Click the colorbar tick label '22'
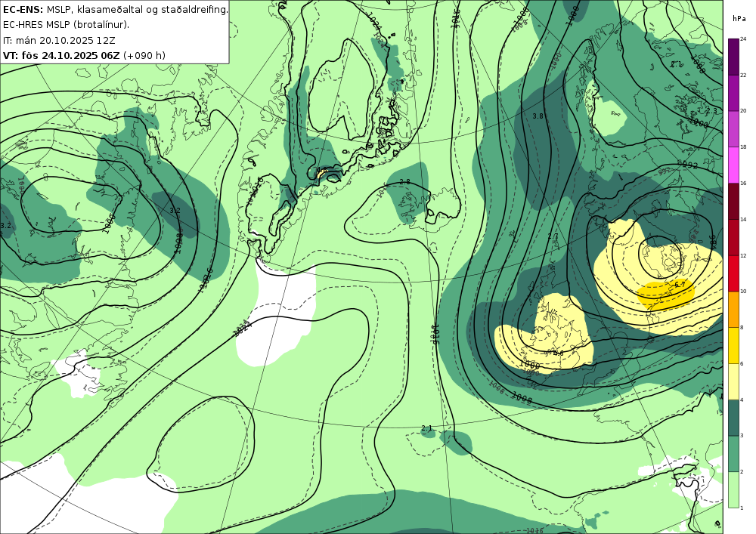The image size is (756, 534). pyautogui.click(x=743, y=75)
